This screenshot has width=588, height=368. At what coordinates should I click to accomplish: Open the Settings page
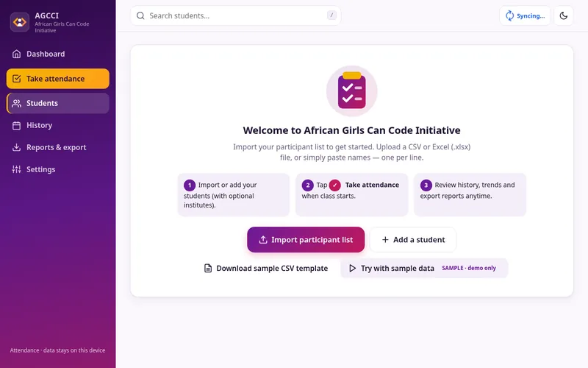click(58, 169)
